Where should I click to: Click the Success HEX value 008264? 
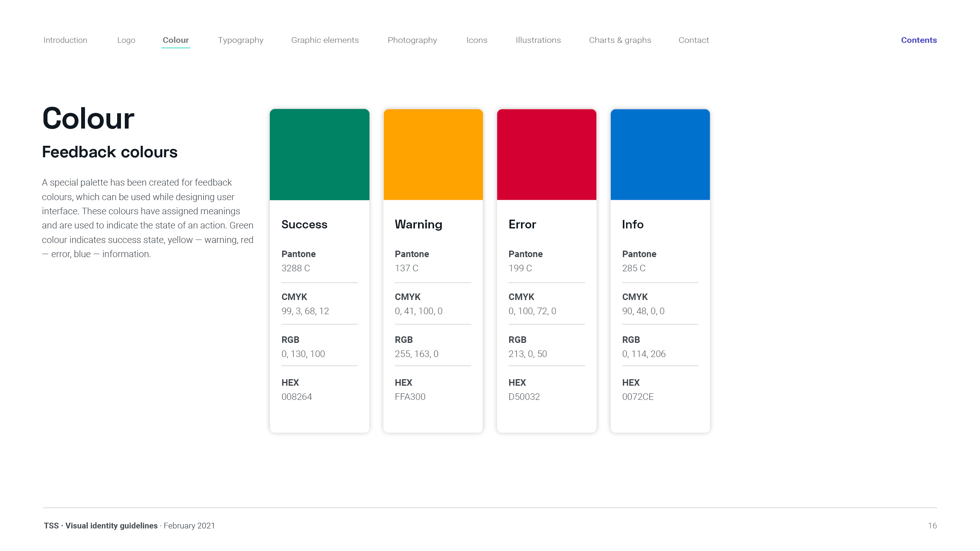[297, 397]
